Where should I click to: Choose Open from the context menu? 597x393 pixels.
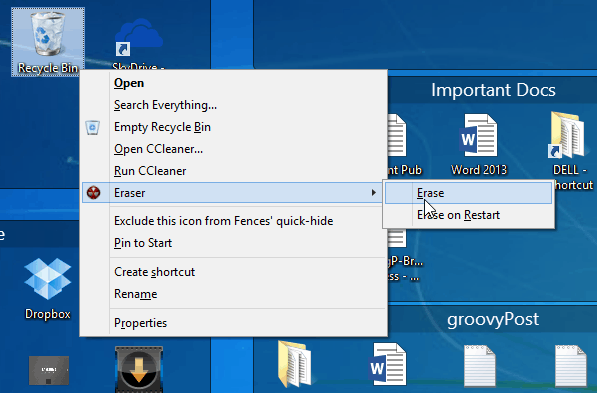[x=234, y=83]
